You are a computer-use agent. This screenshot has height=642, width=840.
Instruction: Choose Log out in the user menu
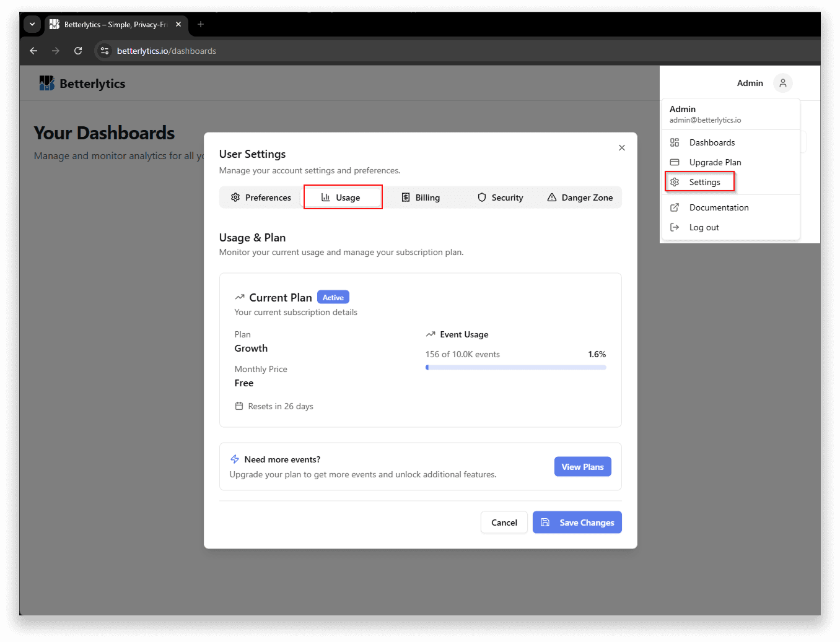pyautogui.click(x=731, y=227)
